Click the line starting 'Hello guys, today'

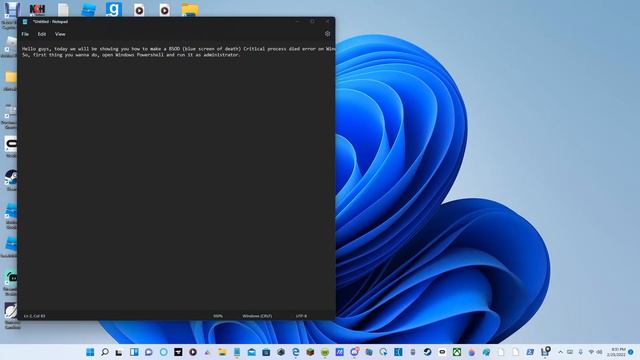coord(178,49)
